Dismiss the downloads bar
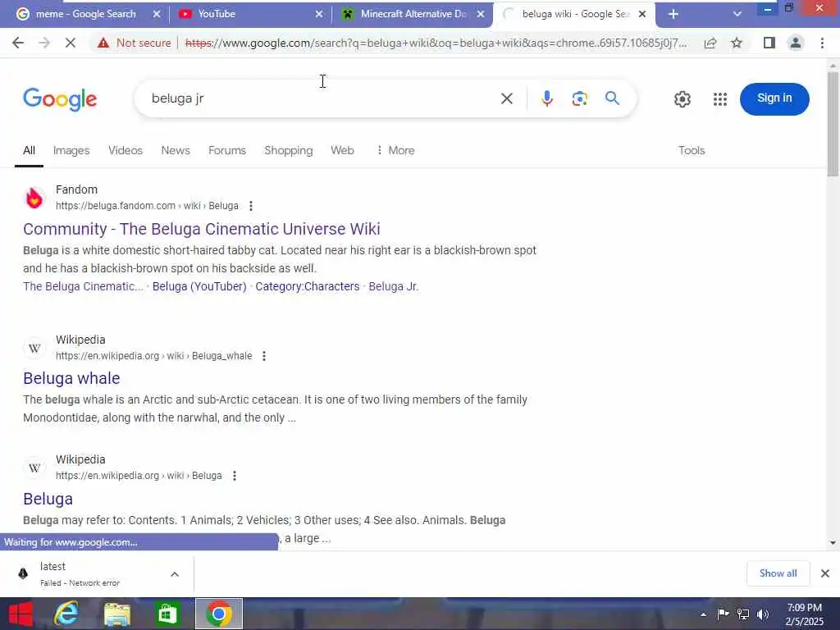 pos(825,573)
